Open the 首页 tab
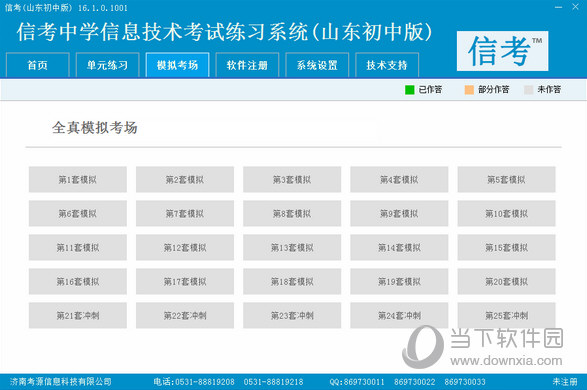The image size is (587, 390). [38, 65]
